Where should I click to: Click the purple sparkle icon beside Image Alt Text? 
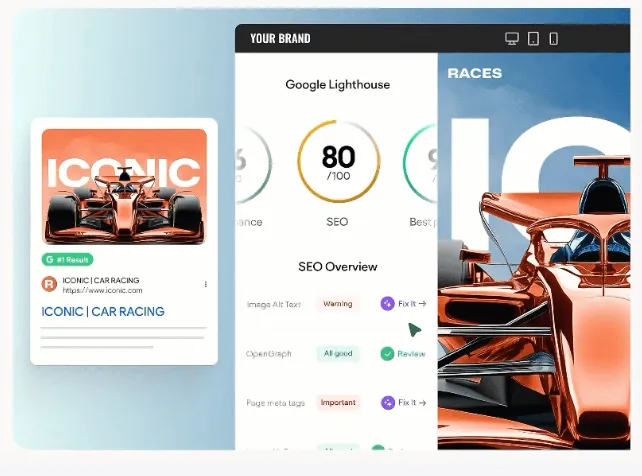387,304
